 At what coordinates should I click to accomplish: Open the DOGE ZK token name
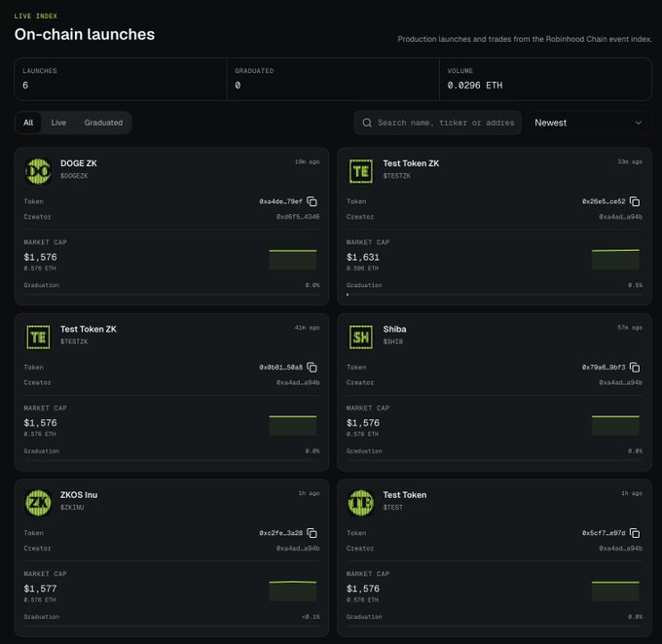click(x=79, y=163)
